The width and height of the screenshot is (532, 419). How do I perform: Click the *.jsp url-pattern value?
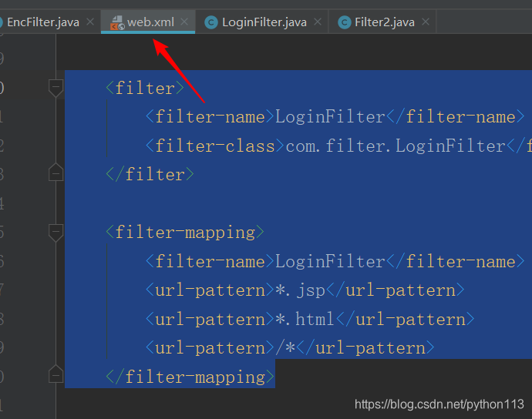[300, 291]
